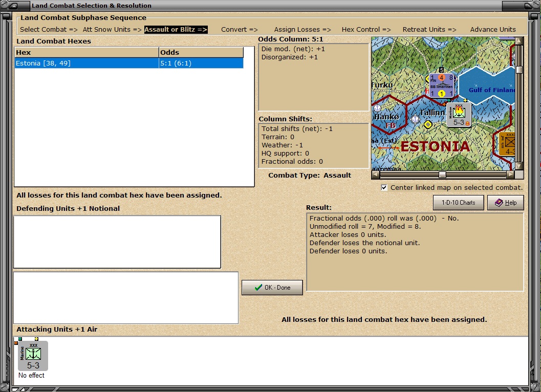The height and width of the screenshot is (392, 541).
Task: Click the book icon on the Help button
Action: [499, 203]
